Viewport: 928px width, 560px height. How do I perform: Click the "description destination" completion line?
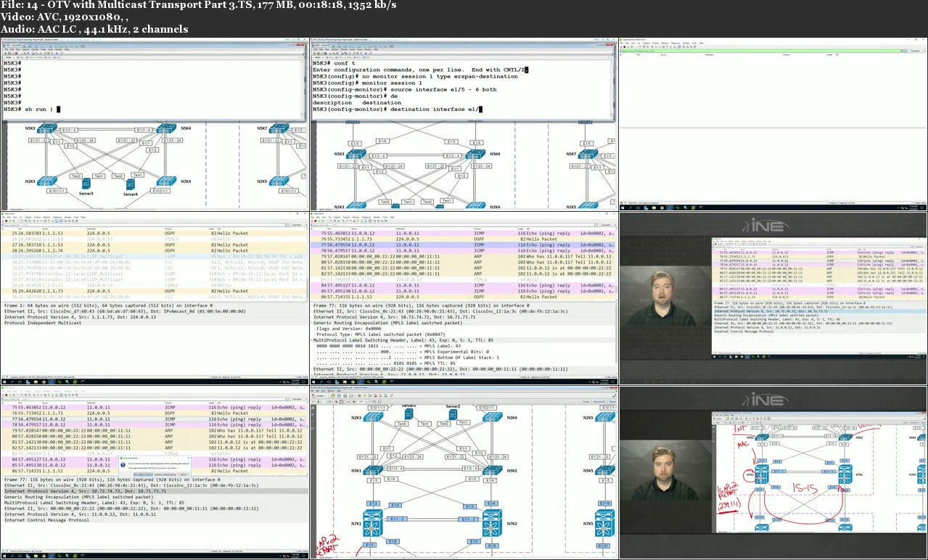[x=356, y=102]
